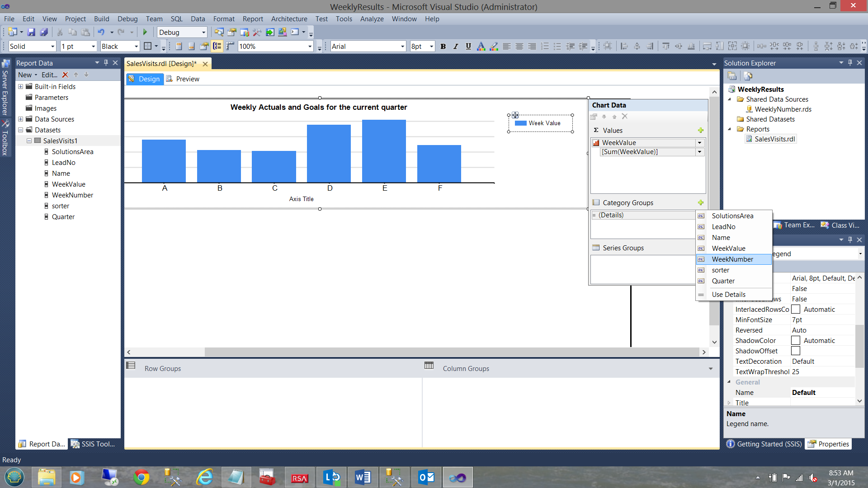The width and height of the screenshot is (868, 488).
Task: Open the Debug configuration dropdown
Action: (203, 33)
